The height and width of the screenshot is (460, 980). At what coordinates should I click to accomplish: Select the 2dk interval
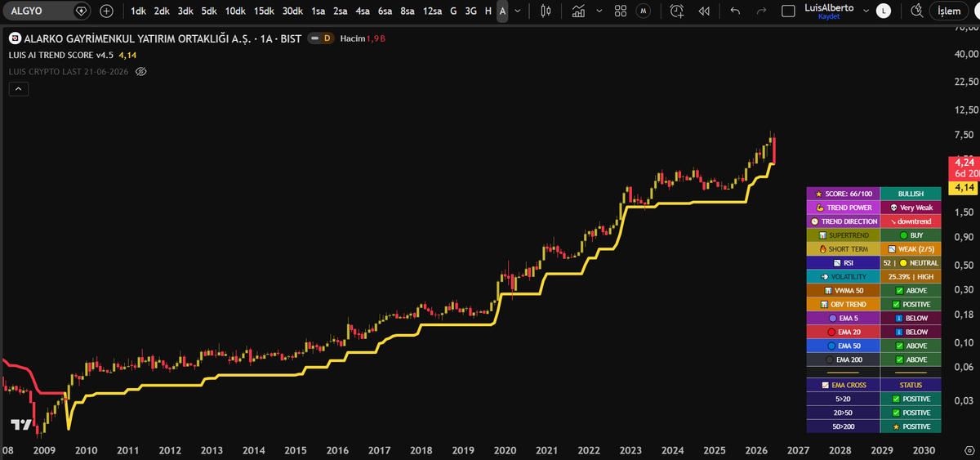click(x=162, y=11)
